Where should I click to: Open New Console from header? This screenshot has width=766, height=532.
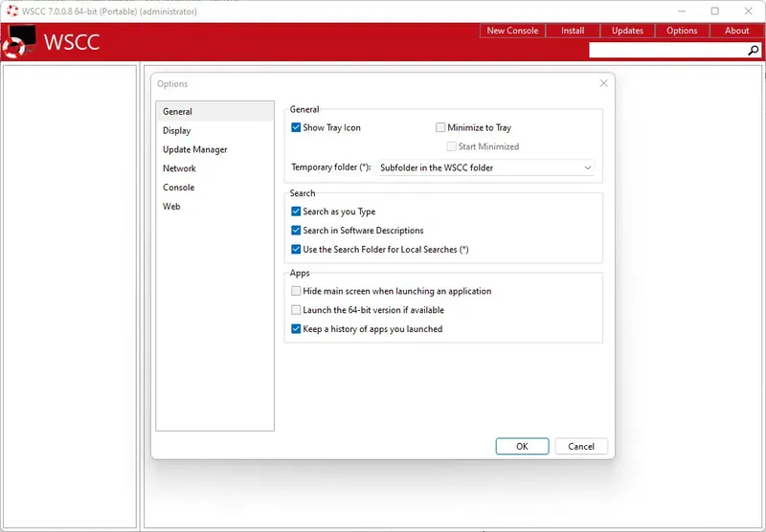pyautogui.click(x=512, y=31)
